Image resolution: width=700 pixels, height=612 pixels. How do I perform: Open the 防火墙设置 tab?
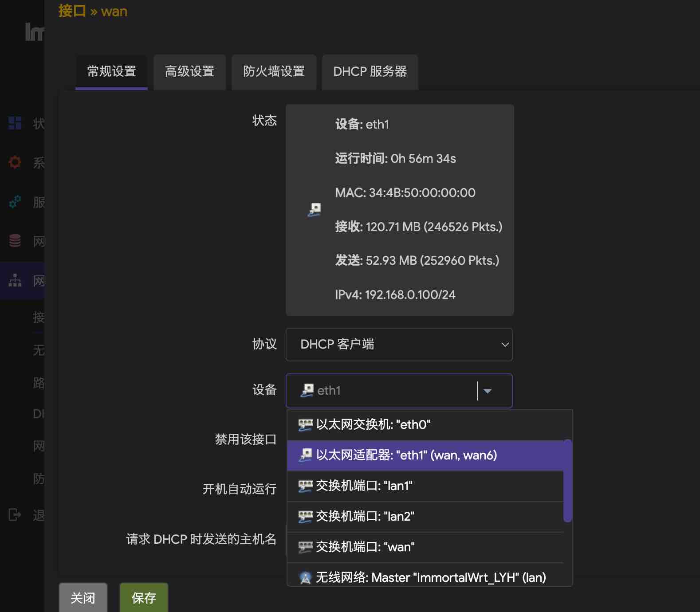tap(274, 71)
